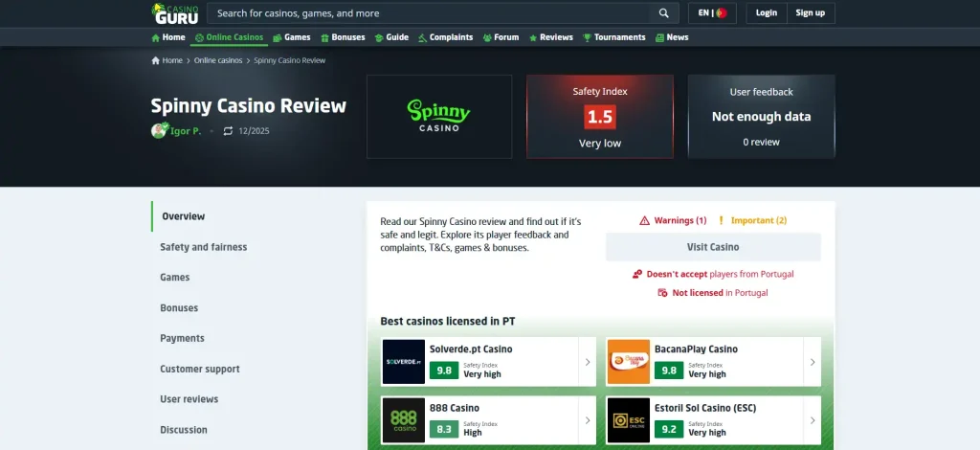Click the Complaints gavel icon

tap(422, 37)
